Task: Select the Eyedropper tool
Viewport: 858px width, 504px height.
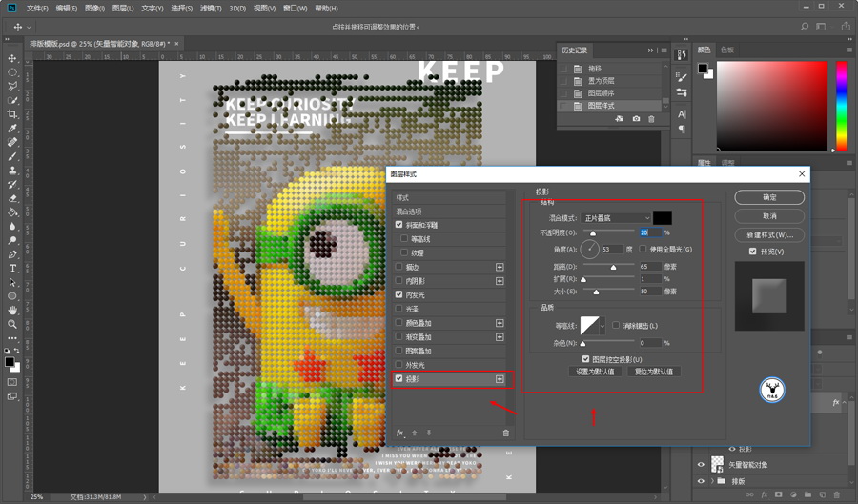Action: tap(12, 128)
